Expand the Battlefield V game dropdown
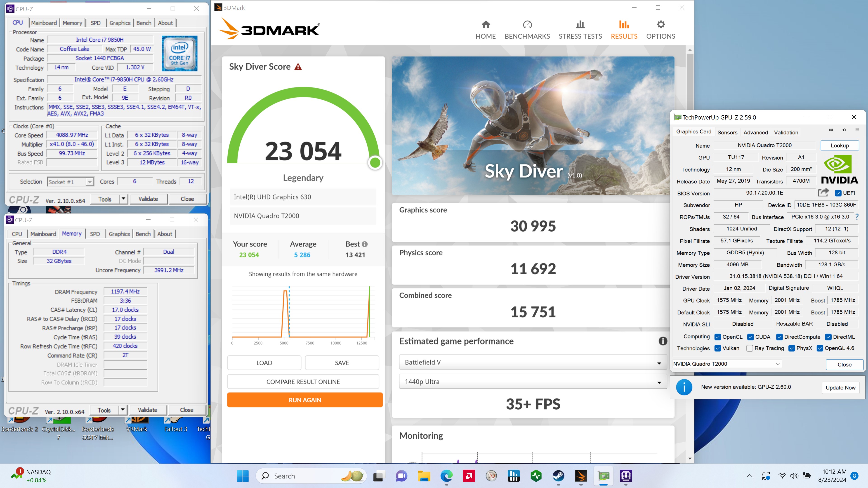Screen dimensions: 868x488 click(x=533, y=362)
